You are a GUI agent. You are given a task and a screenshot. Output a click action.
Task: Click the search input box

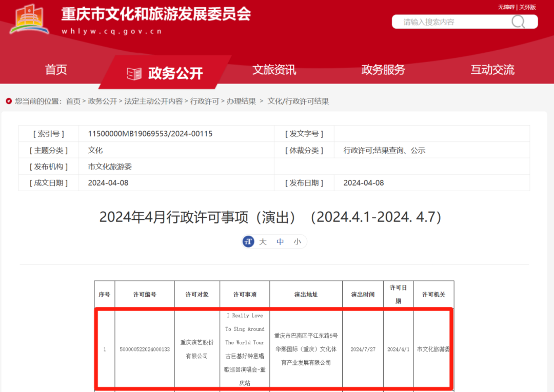pyautogui.click(x=451, y=22)
